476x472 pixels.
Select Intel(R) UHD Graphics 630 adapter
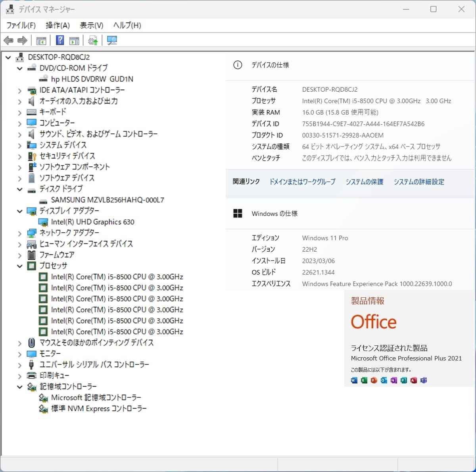[93, 222]
